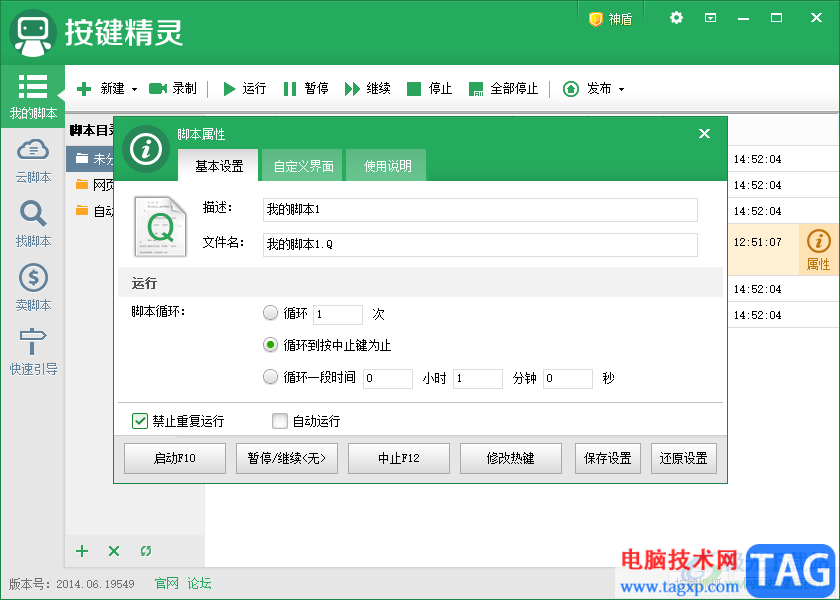Click the 运行 run button
The height and width of the screenshot is (600, 840).
[244, 88]
